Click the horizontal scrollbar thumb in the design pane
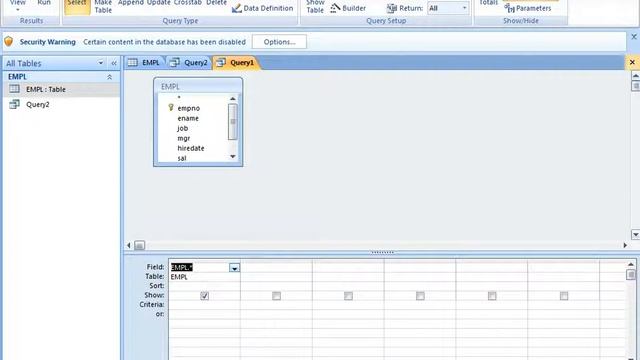 [x=139, y=245]
